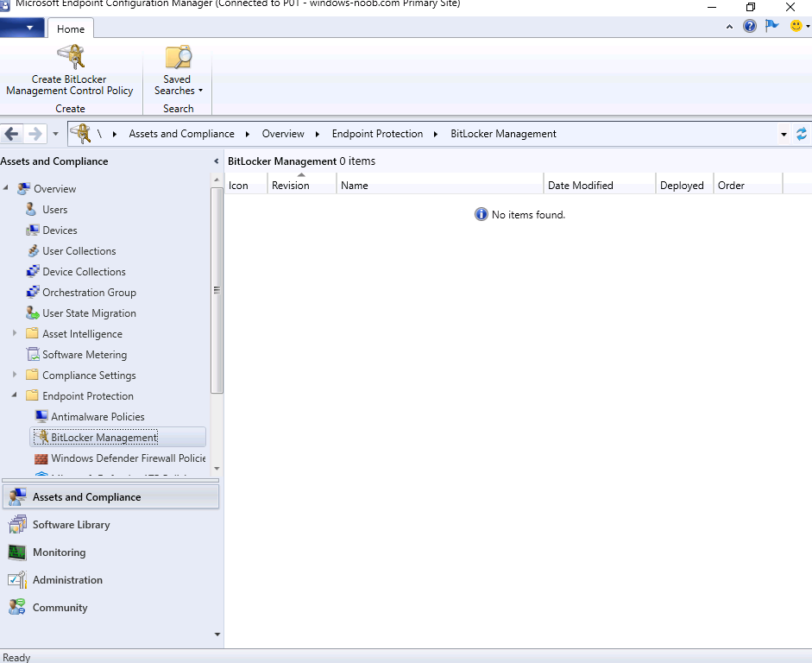812x663 pixels.
Task: Select Device Collections in the tree
Action: coord(84,271)
